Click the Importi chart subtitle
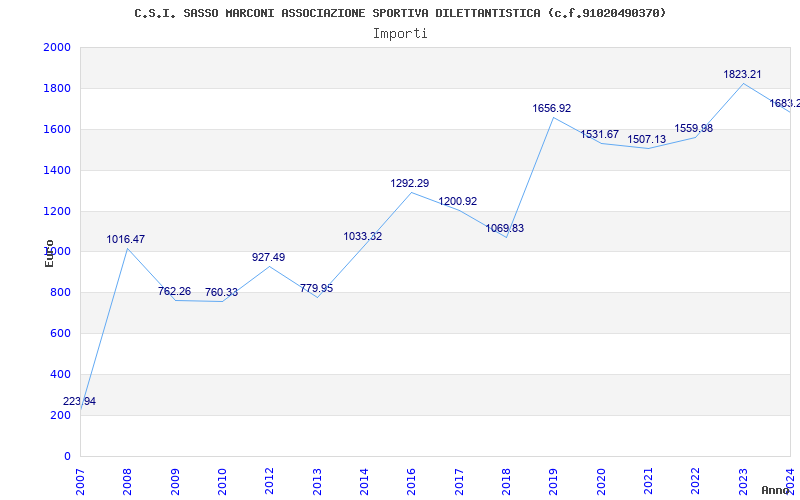Screen dimensions: 800x500 [x=400, y=33]
